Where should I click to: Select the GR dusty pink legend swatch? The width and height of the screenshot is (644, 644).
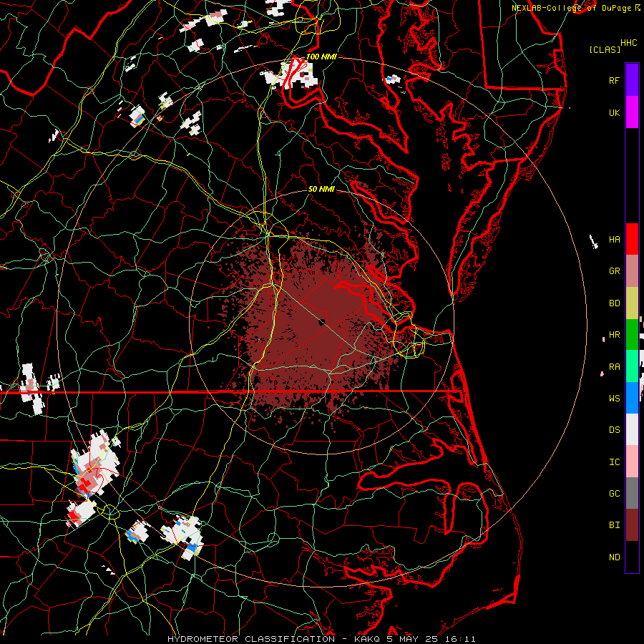[x=632, y=271]
